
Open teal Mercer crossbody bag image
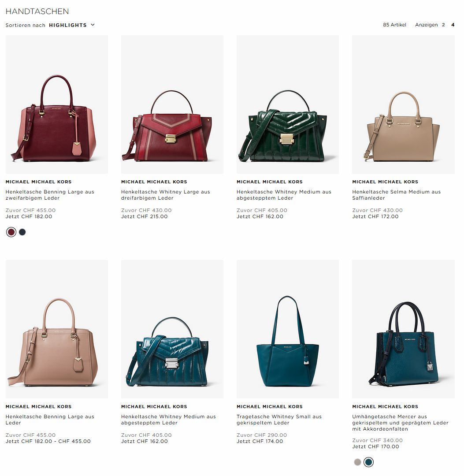point(403,329)
